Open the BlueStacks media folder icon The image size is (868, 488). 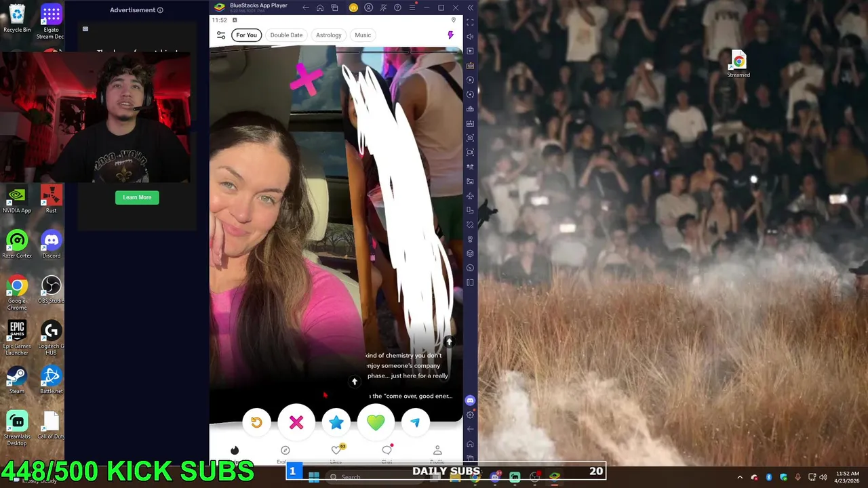(x=470, y=181)
